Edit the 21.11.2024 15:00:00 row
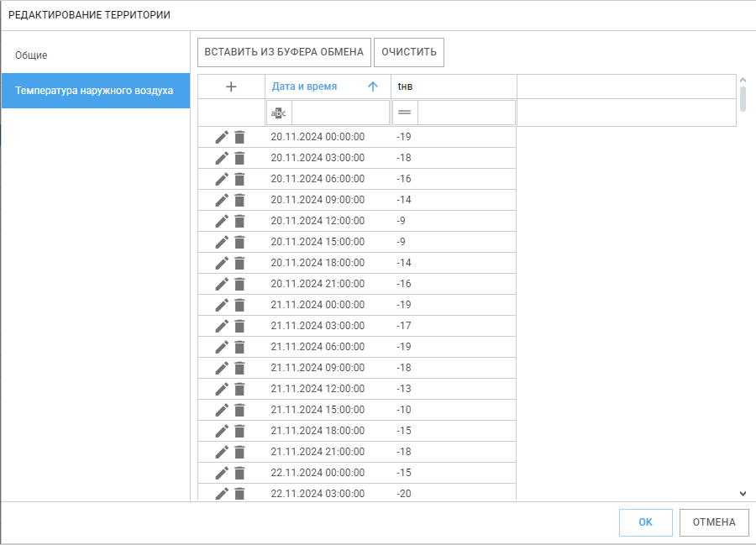Viewport: 756px width, 545px height. [x=222, y=410]
